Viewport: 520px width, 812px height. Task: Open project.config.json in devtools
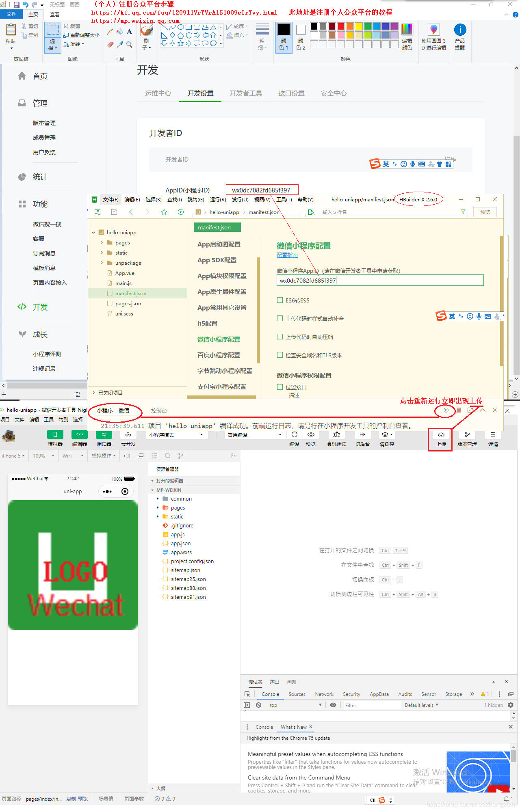[192, 561]
